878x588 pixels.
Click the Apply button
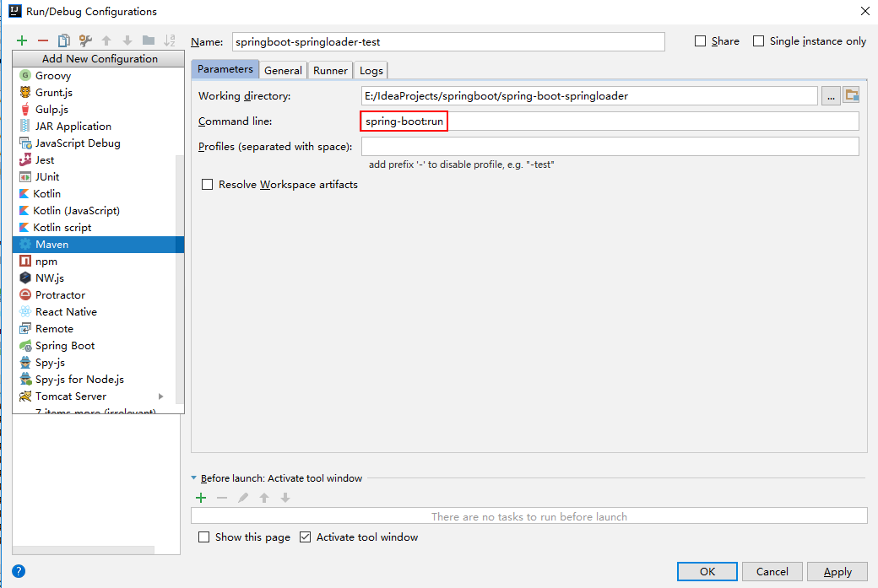tap(837, 572)
